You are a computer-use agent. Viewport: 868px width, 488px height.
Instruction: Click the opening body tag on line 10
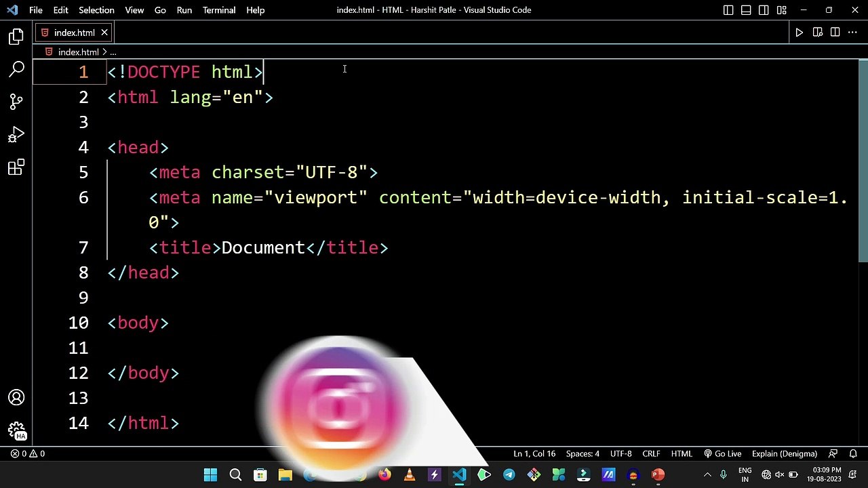(138, 323)
